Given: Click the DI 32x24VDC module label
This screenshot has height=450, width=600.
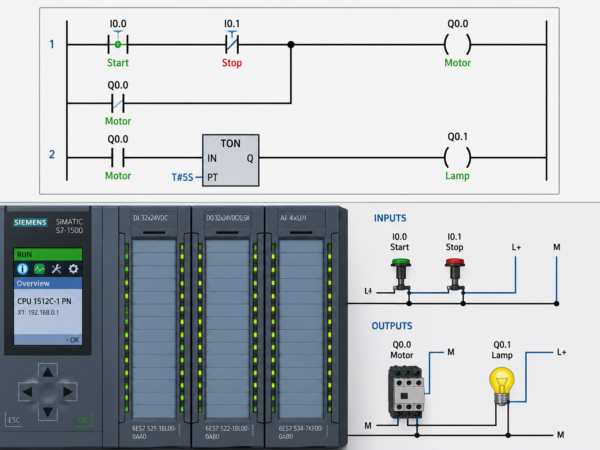Looking at the screenshot, I should pyautogui.click(x=150, y=218).
